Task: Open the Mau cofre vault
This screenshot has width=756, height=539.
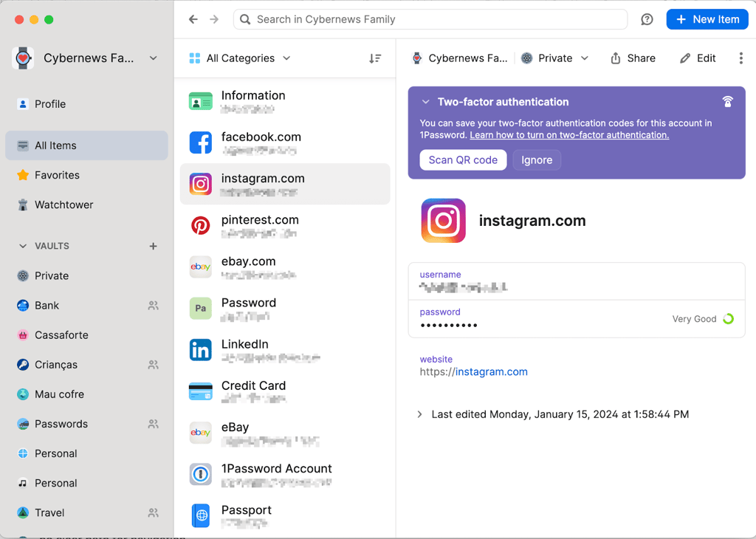Action: click(x=86, y=394)
